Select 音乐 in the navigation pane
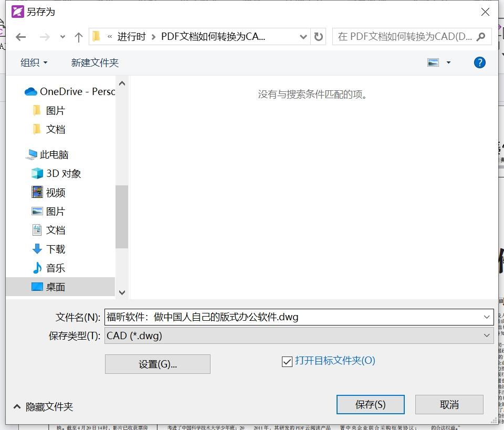The image size is (504, 430). point(48,268)
